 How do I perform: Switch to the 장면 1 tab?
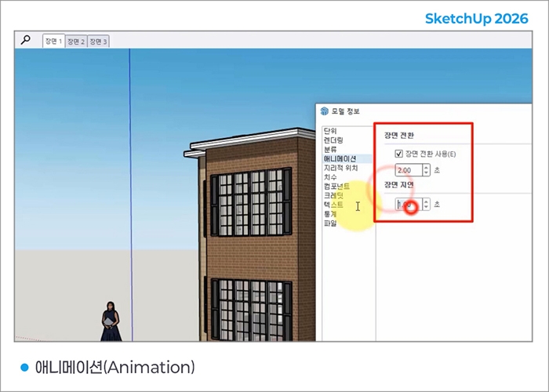pos(53,41)
